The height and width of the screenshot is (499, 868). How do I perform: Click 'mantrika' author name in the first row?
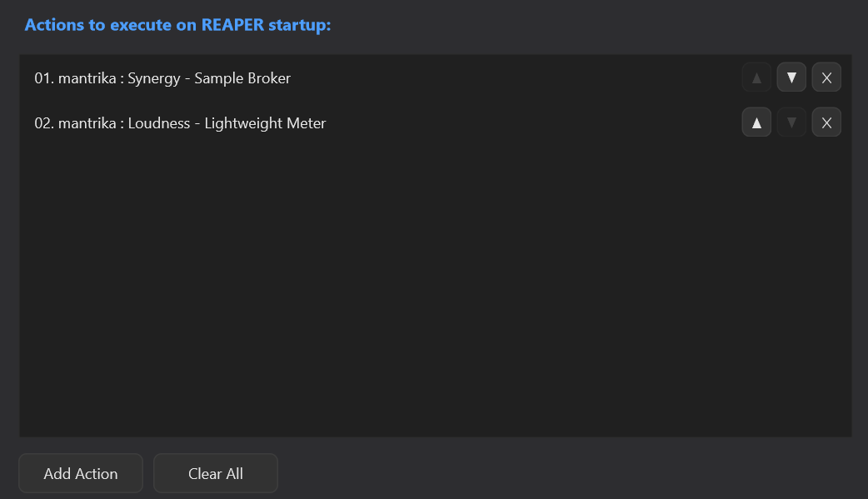coord(87,78)
